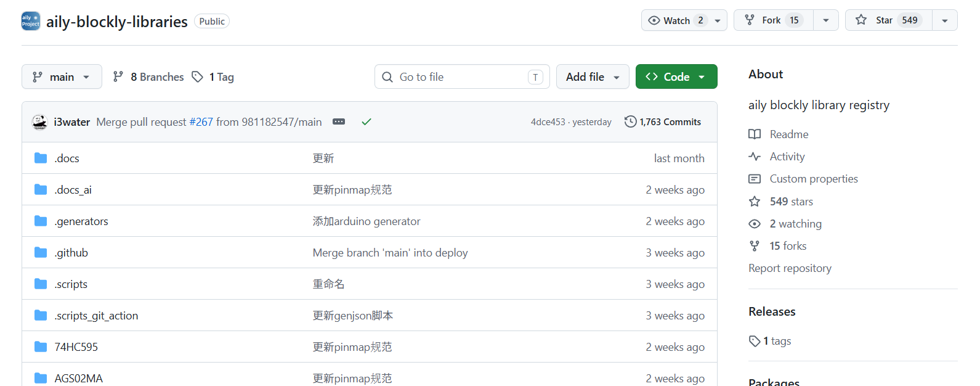Click the aily-blockly-libraries repository title
The width and height of the screenshot is (980, 386).
pos(117,22)
